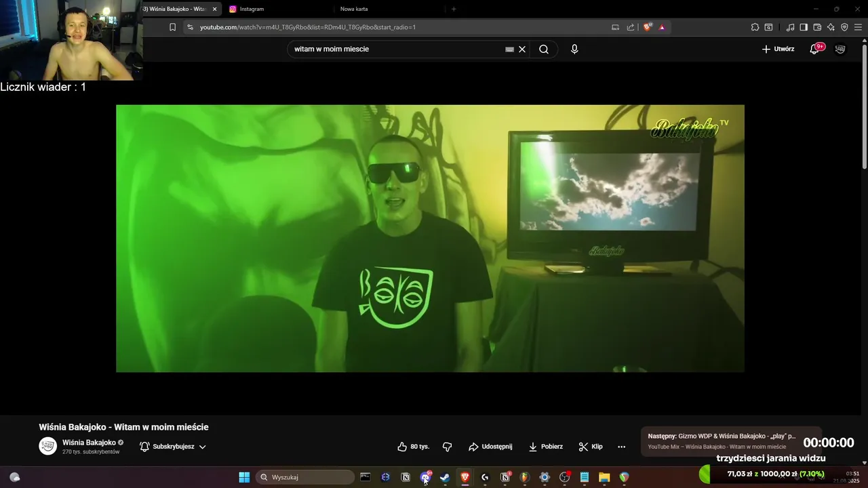868x488 pixels.
Task: Open the YouTube account avatar menu
Action: tap(840, 49)
